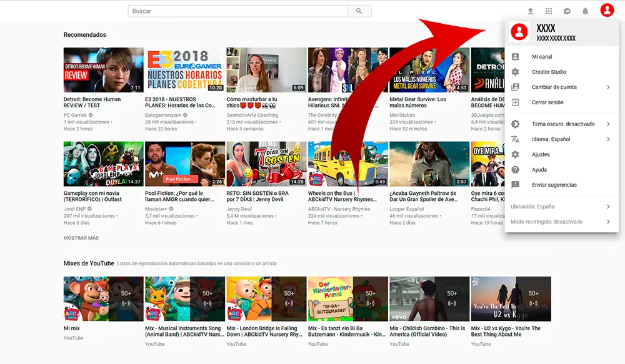Click the account avatar in the top bar
625x364 pixels.
coord(607,10)
